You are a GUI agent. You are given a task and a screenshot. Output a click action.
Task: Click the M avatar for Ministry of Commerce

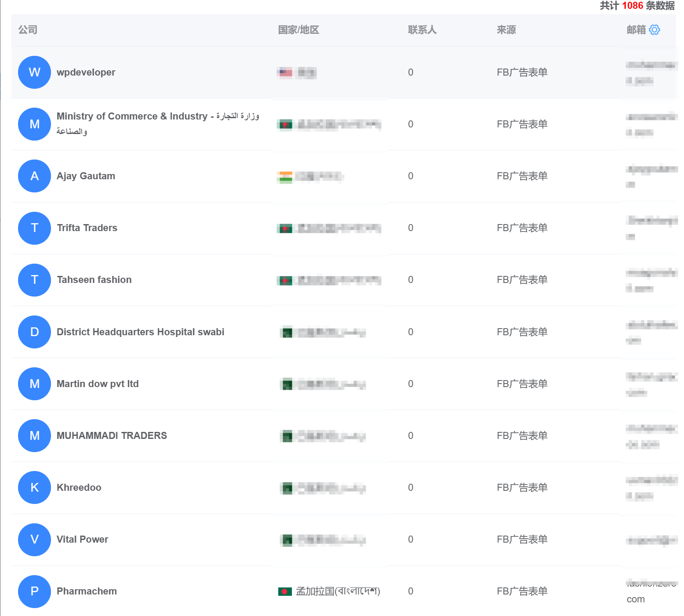34,124
